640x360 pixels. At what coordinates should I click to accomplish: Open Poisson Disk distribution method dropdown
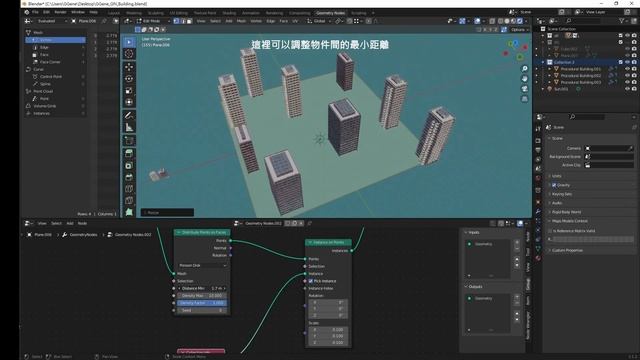[x=202, y=265]
